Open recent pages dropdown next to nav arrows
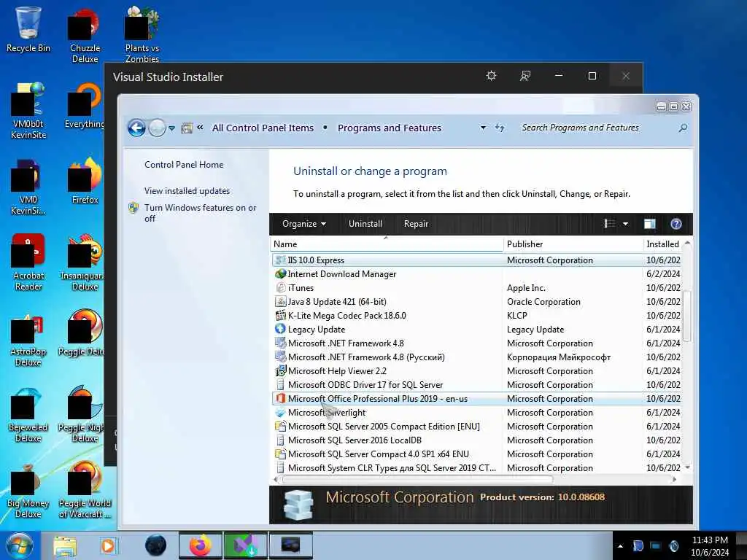Viewport: 747px width, 560px height. pyautogui.click(x=172, y=128)
